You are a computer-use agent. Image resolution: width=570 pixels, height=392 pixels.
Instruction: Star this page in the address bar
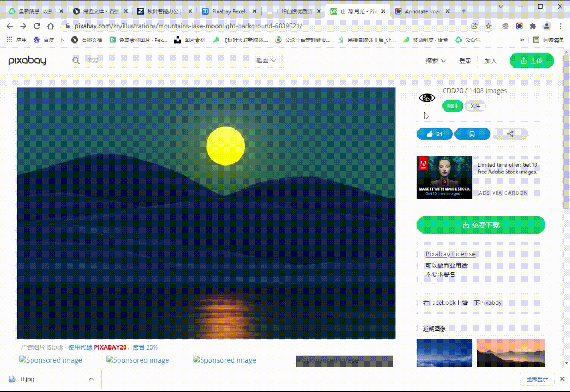coord(489,26)
